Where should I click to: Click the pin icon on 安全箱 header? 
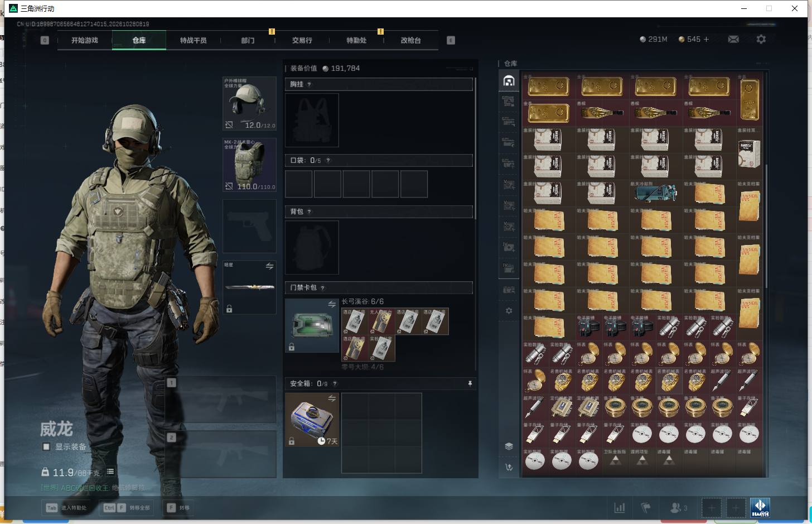click(x=470, y=383)
